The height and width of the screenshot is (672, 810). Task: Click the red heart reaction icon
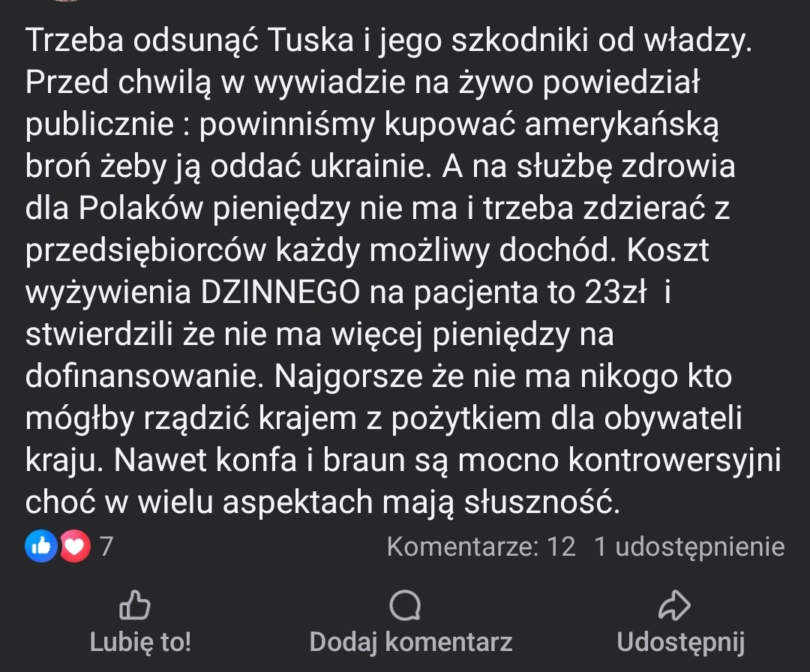click(74, 547)
